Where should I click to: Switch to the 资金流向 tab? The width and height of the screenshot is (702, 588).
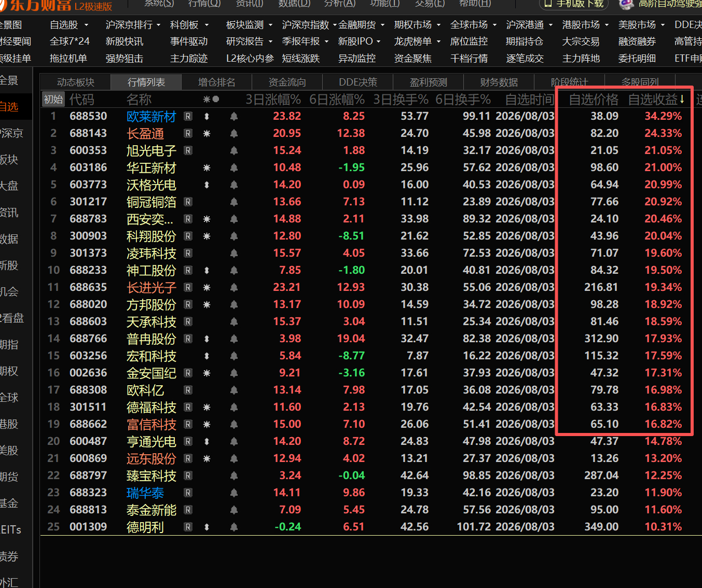[x=287, y=82]
